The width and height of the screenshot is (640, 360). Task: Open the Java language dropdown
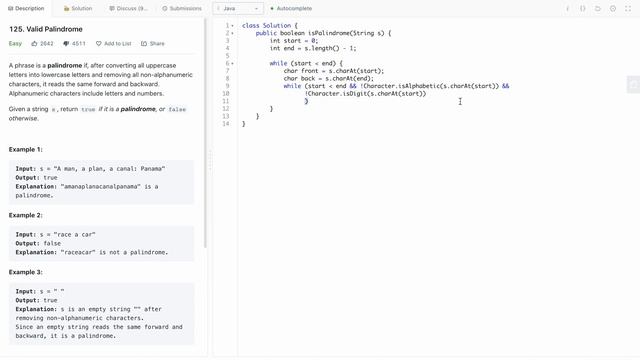pyautogui.click(x=238, y=9)
